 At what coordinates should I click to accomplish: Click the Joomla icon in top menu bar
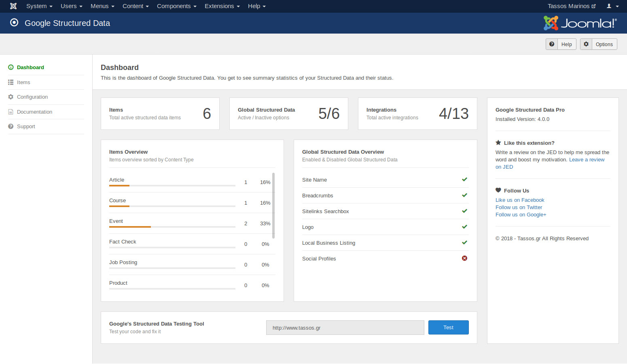click(x=13, y=6)
